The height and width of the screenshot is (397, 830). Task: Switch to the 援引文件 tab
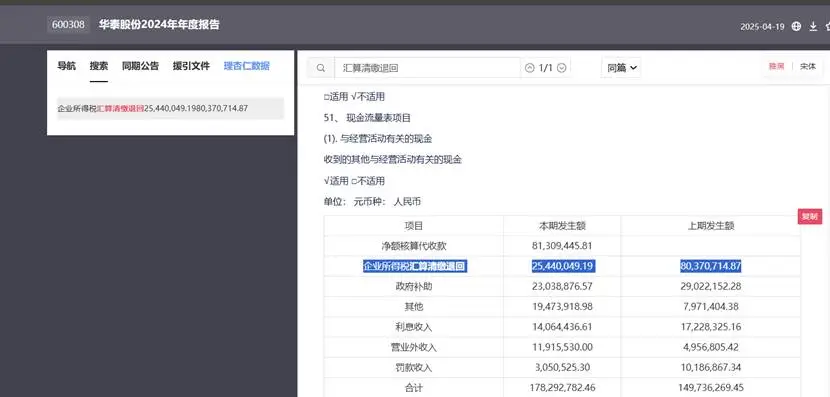click(x=191, y=66)
